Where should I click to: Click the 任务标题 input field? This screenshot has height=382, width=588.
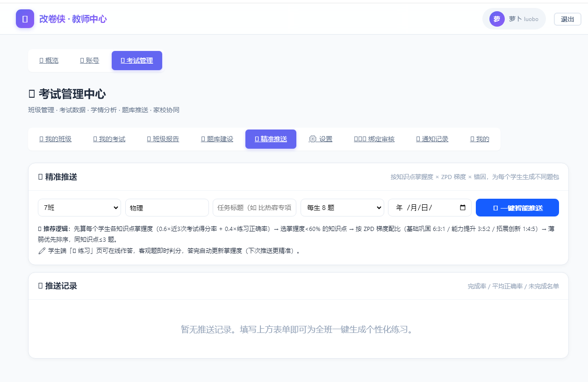coord(254,208)
